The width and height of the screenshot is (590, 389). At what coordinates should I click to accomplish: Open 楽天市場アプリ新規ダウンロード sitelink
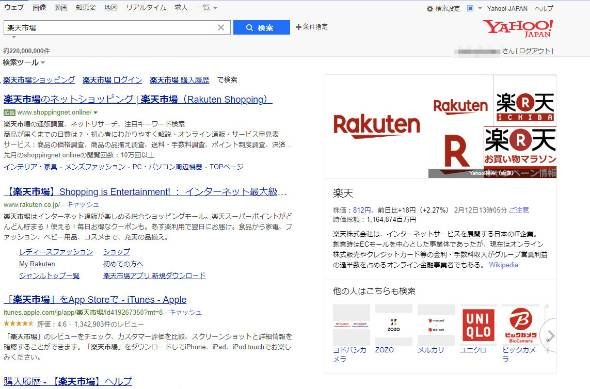click(x=154, y=276)
